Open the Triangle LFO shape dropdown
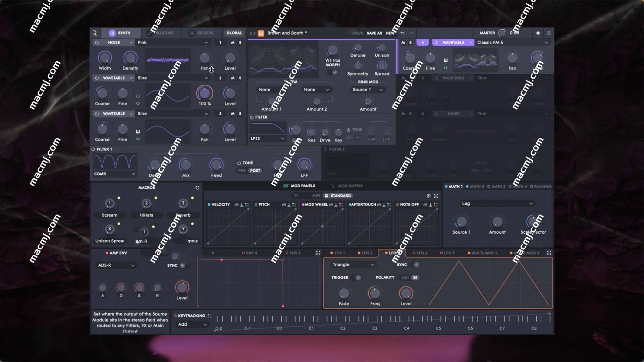The height and width of the screenshot is (362, 644). pyautogui.click(x=353, y=265)
